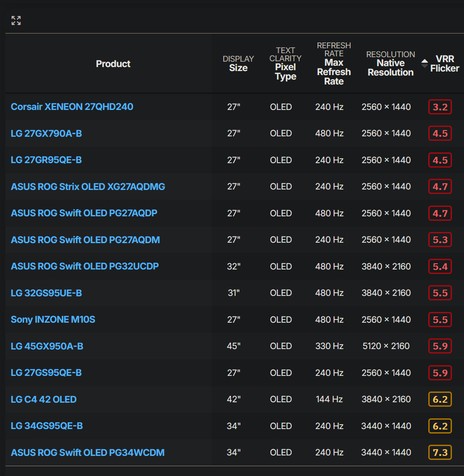
Task: Click 3440 × 1440 in LG 34GS95QE-B row
Action: (x=386, y=426)
